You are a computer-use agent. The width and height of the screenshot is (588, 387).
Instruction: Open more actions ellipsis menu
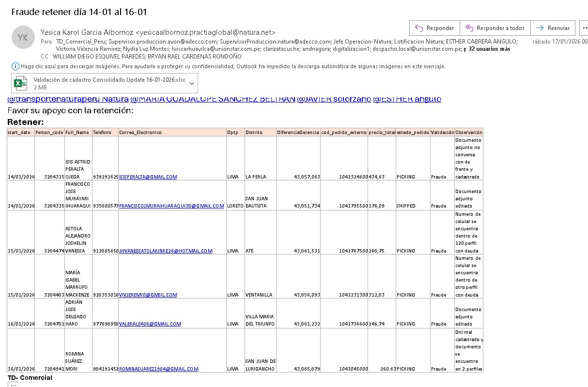(x=584, y=28)
